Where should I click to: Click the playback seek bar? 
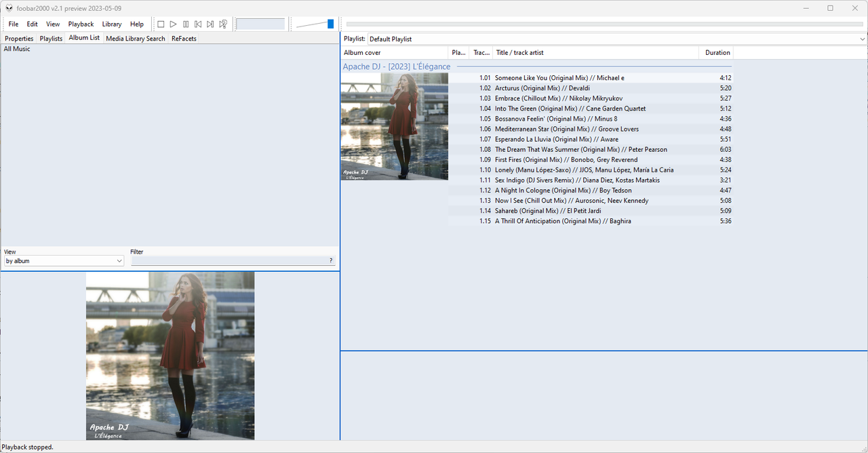[605, 24]
